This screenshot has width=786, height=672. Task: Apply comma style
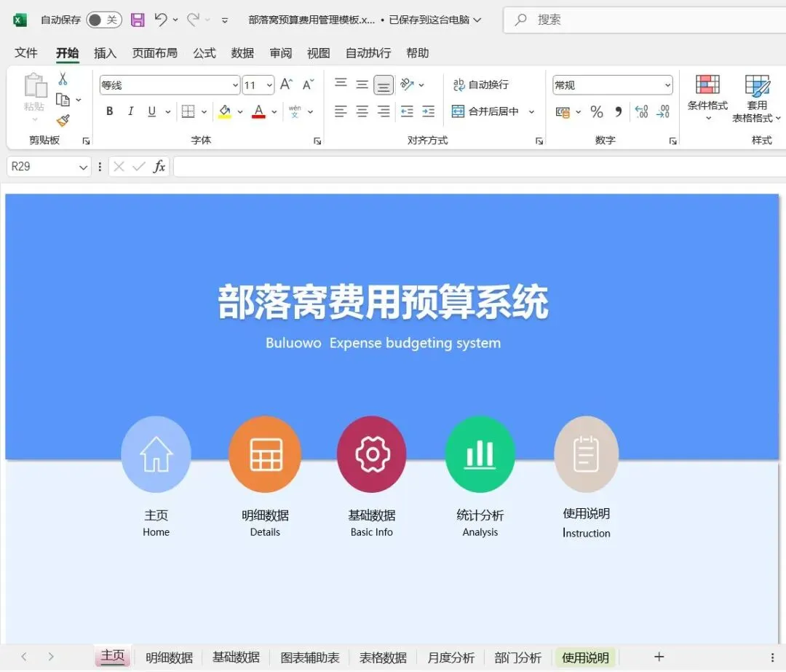tap(619, 111)
